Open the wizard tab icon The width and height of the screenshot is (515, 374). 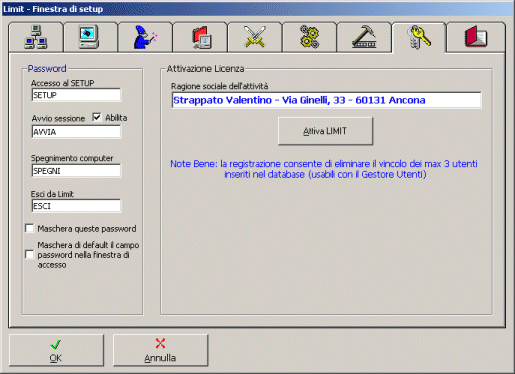145,37
